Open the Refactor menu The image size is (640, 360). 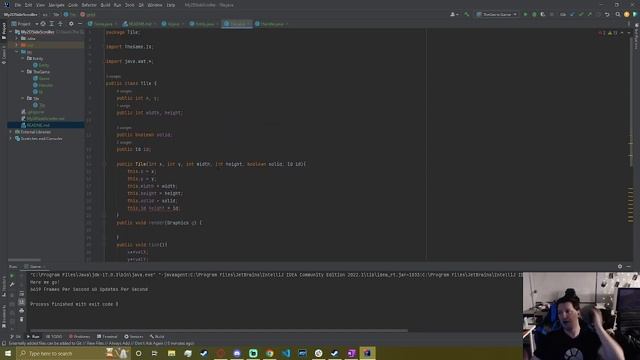click(x=89, y=5)
